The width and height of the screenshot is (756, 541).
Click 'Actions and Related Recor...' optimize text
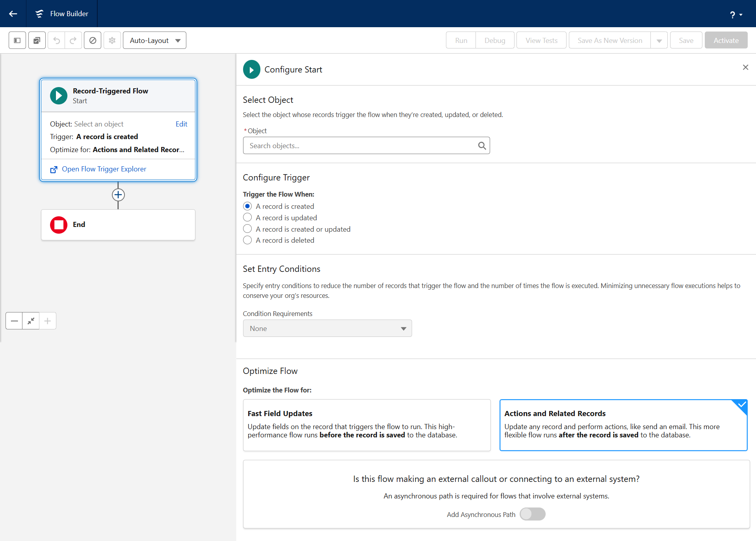point(139,150)
